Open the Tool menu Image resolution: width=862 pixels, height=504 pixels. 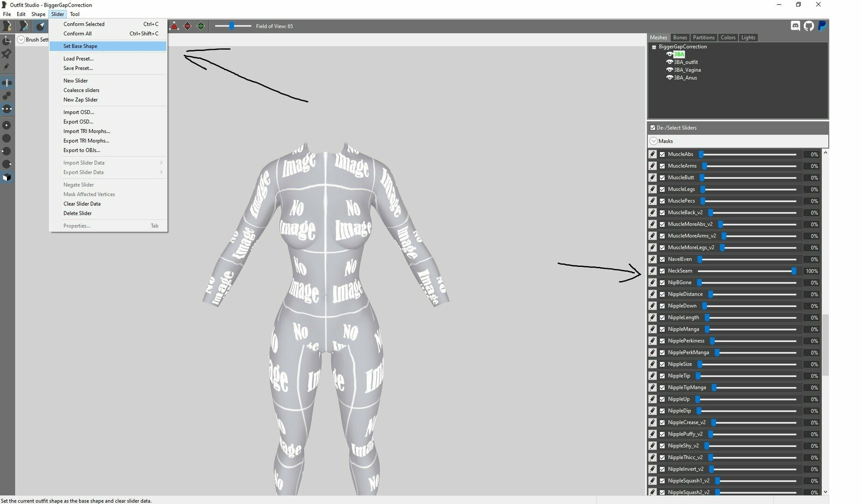pos(75,14)
